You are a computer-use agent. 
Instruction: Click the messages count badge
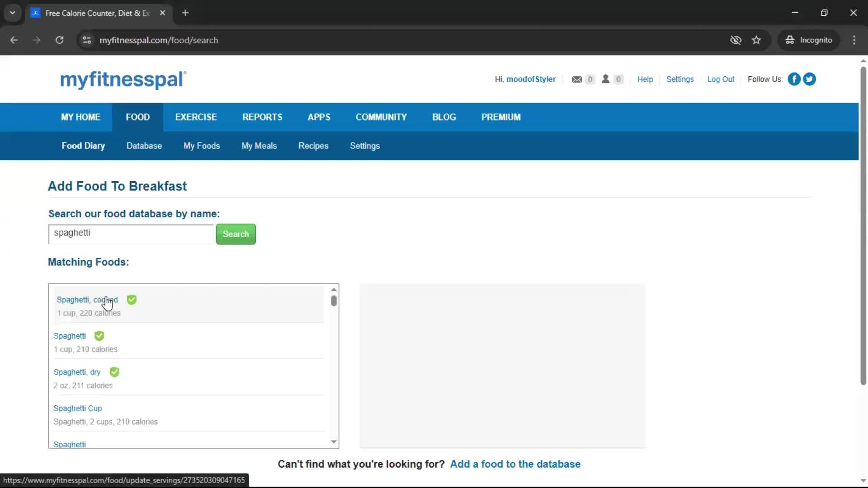click(590, 80)
